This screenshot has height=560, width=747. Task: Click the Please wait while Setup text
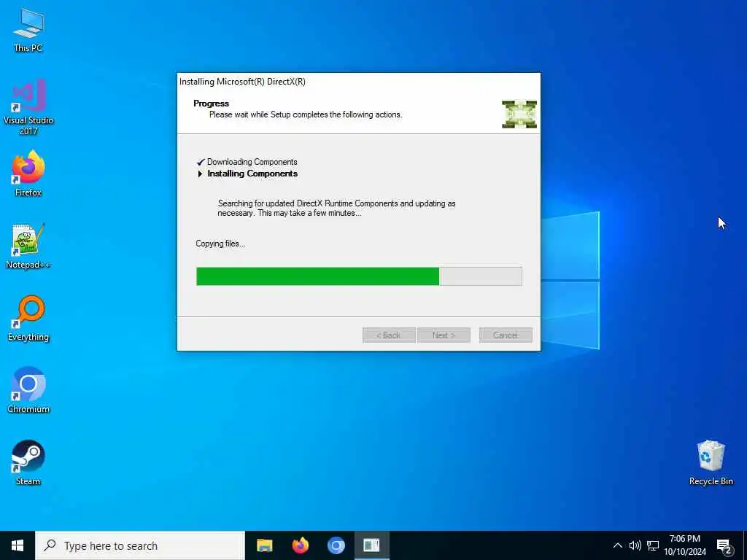[306, 114]
